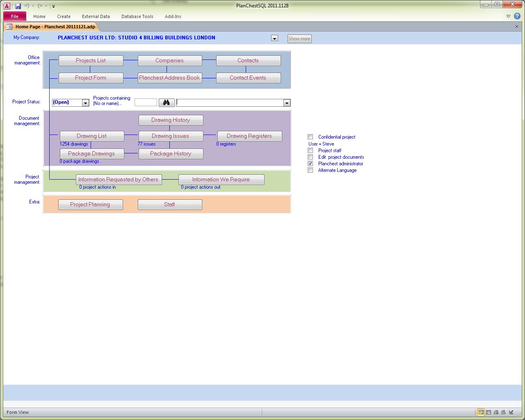Open the Package Drawings button
Viewport: 525px width, 420px height.
(92, 154)
